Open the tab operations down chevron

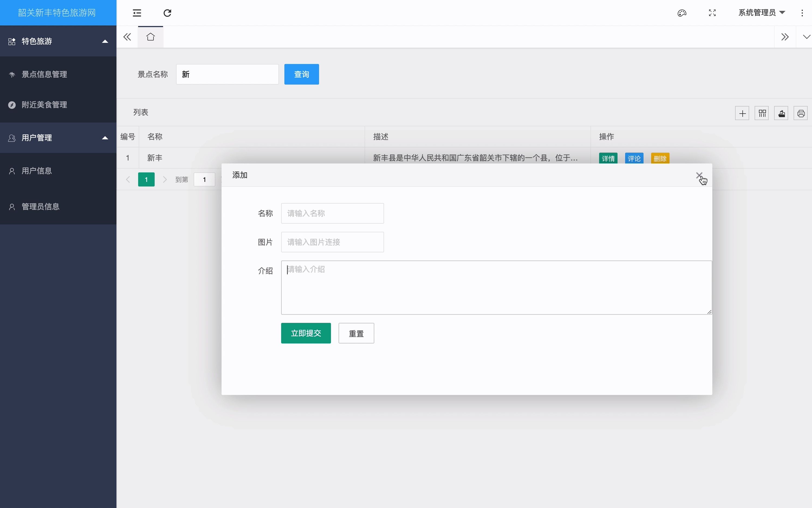coord(806,37)
